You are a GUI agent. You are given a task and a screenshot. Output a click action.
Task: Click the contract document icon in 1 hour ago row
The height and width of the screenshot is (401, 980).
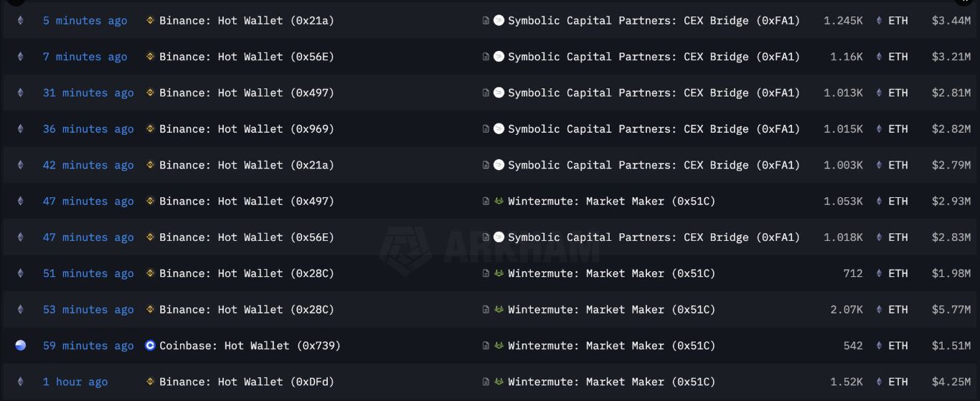pos(486,382)
